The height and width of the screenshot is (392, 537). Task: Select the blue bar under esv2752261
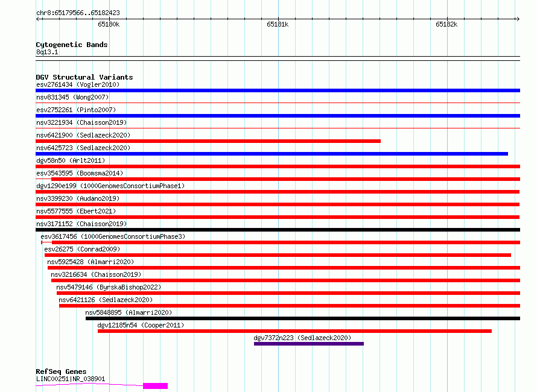(278, 116)
